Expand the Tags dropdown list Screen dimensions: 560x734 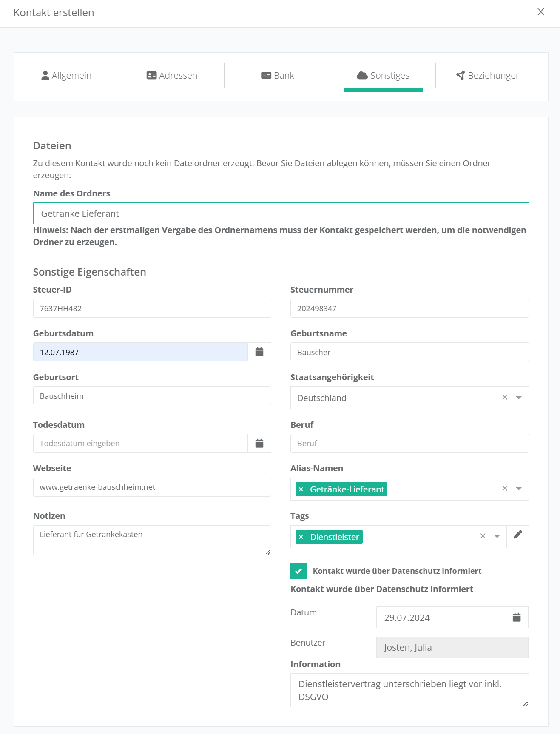497,537
